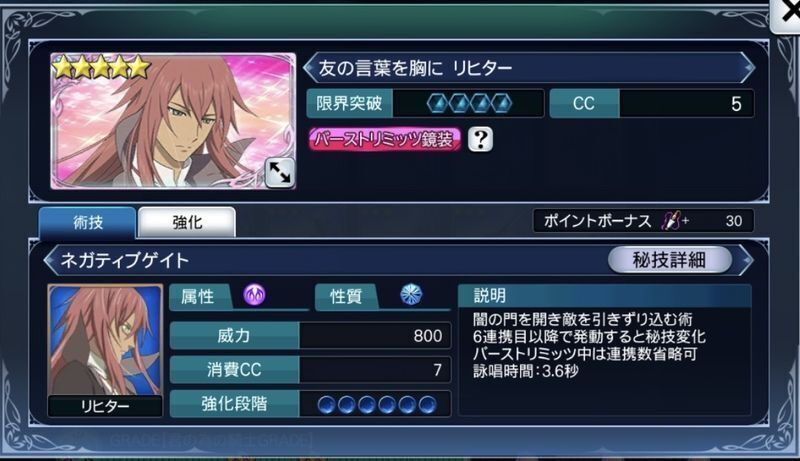
Task: Click the point bonus item icon
Action: pyautogui.click(x=670, y=221)
